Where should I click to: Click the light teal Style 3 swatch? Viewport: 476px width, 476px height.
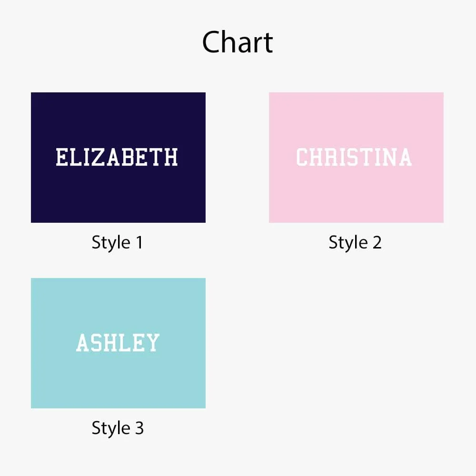pos(118,343)
